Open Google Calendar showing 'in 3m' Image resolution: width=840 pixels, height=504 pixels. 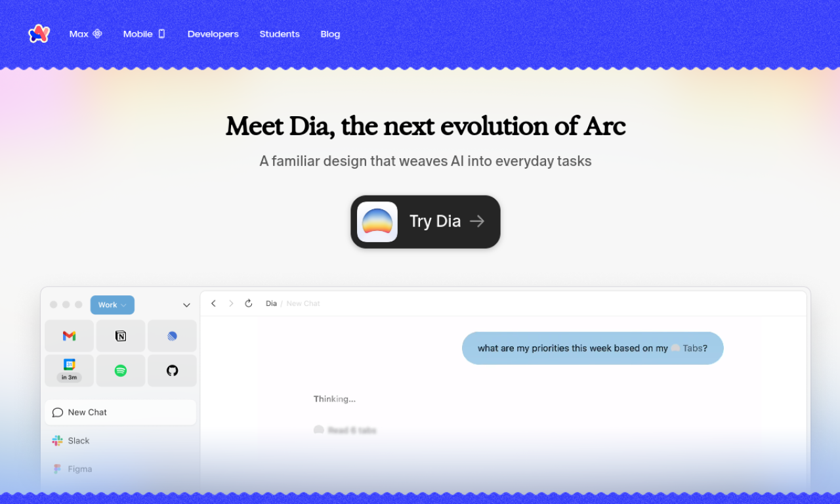pyautogui.click(x=69, y=370)
